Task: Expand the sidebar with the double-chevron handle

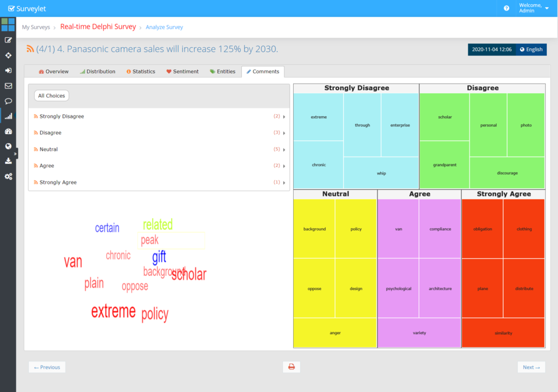Action: coord(16,153)
